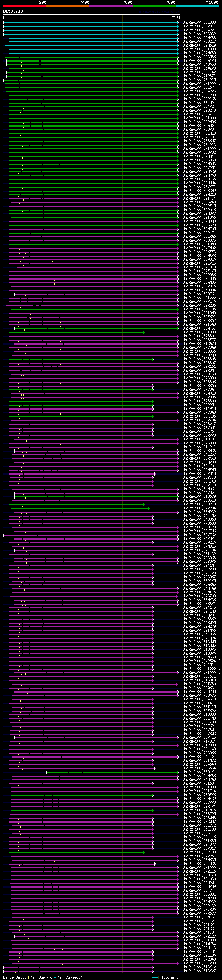Click the UniRef100_Q6HCZ9 label
The width and height of the screenshot is (222, 980).
coord(199,875)
